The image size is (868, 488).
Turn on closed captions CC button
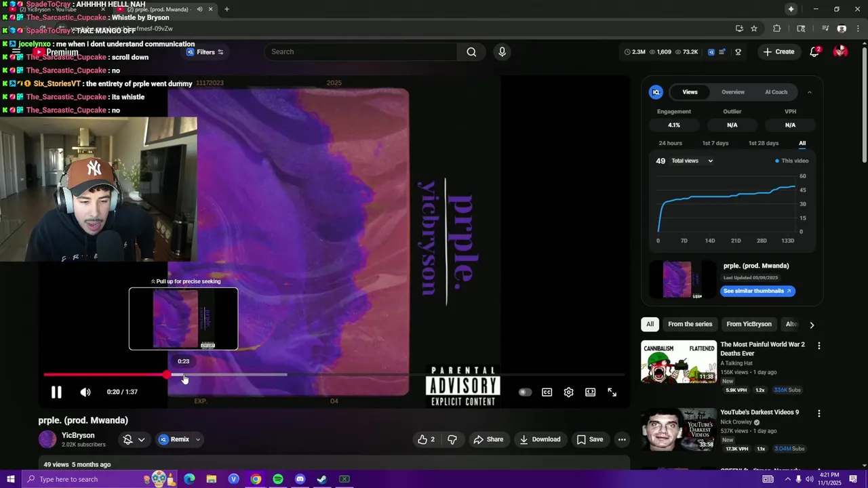pyautogui.click(x=547, y=392)
